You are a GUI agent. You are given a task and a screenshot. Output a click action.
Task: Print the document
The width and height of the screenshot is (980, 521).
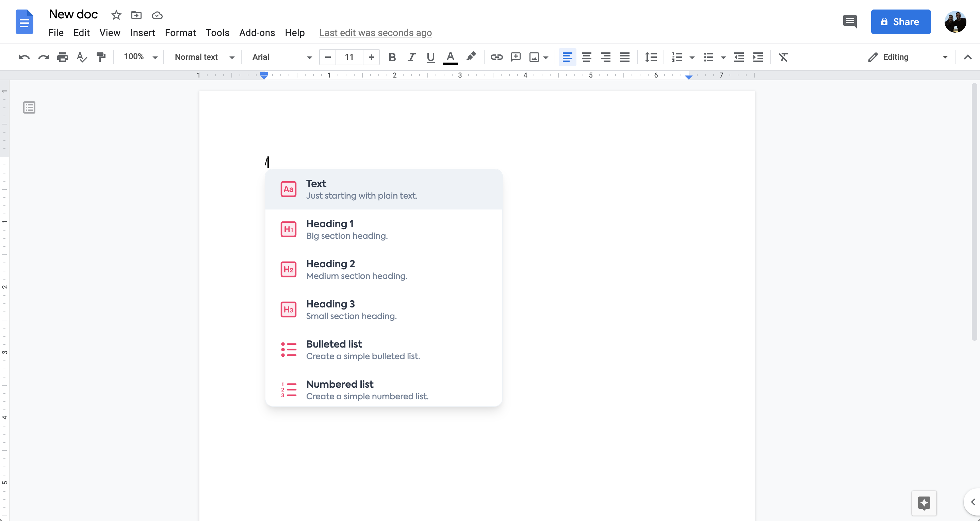click(62, 57)
